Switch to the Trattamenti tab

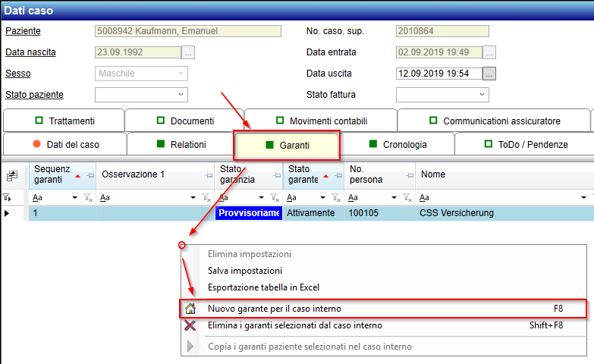click(x=64, y=121)
